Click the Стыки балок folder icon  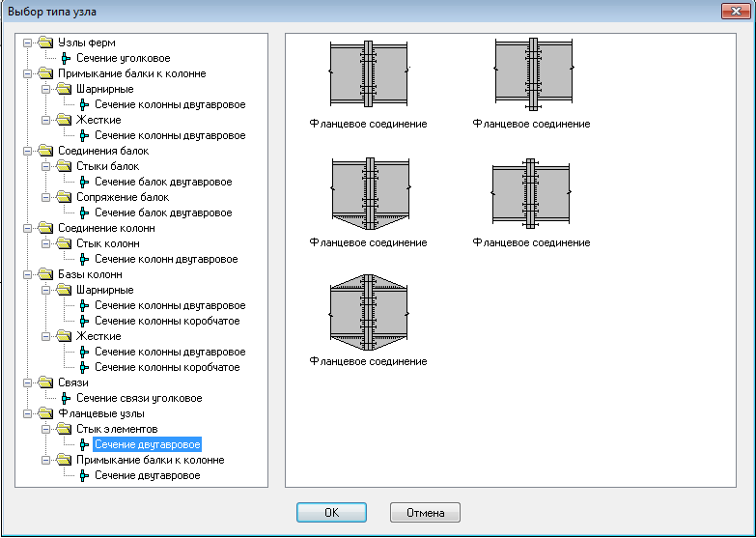(x=64, y=166)
